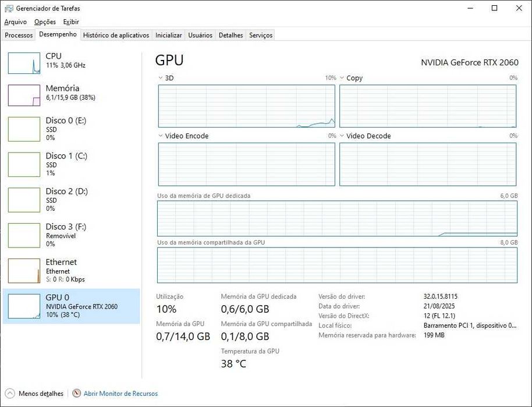
Task: Open the 3D graph engine dropdown
Action: 161,78
